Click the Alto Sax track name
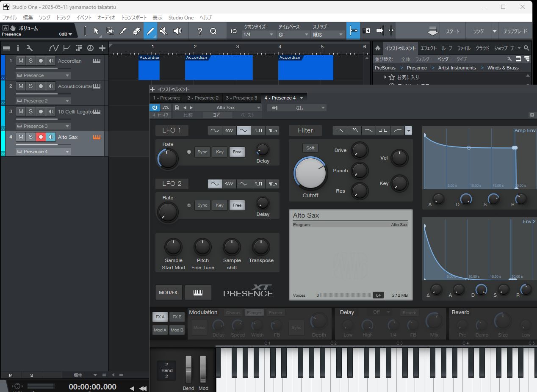 pos(68,137)
